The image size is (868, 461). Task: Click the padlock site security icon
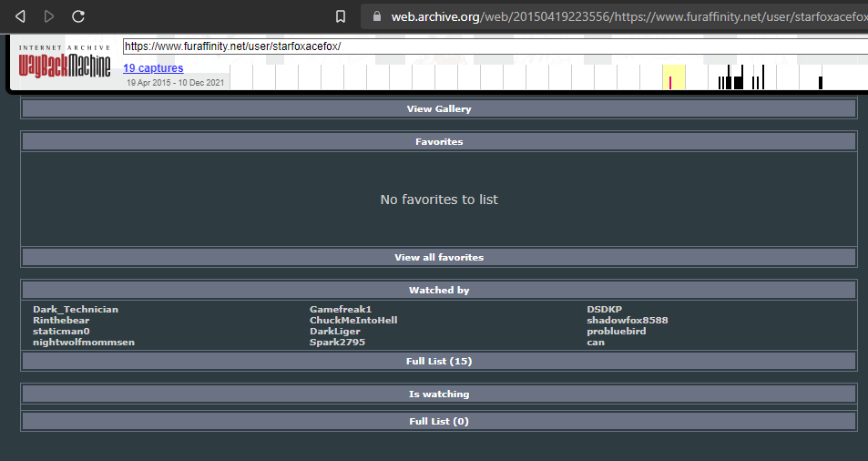pos(377,16)
